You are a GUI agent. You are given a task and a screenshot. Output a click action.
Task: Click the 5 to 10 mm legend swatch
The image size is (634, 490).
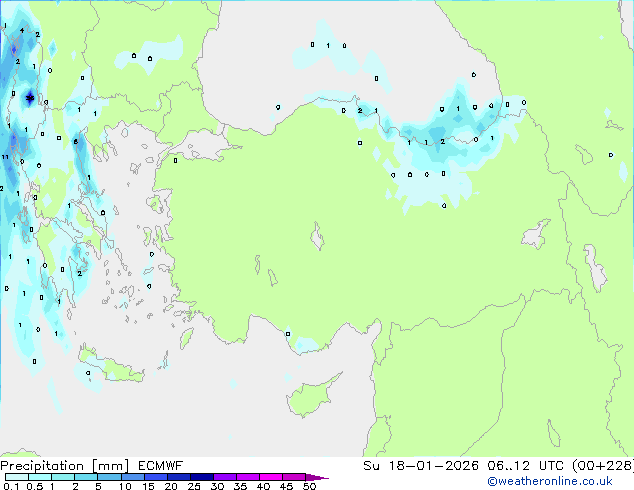click(x=109, y=477)
